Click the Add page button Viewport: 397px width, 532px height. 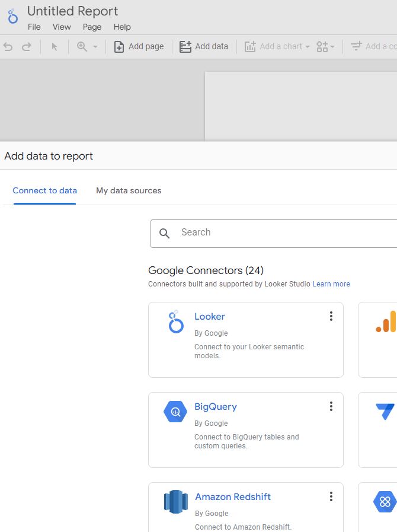tap(139, 47)
